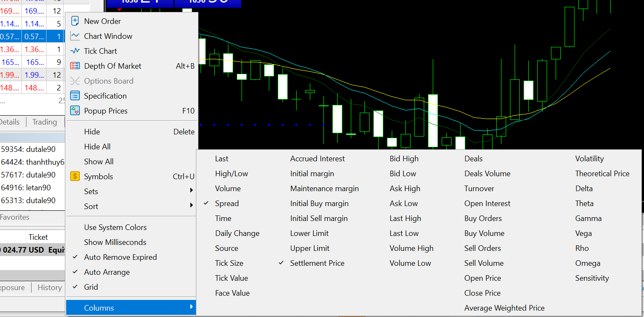
Task: Select the Volatility column option
Action: click(589, 158)
